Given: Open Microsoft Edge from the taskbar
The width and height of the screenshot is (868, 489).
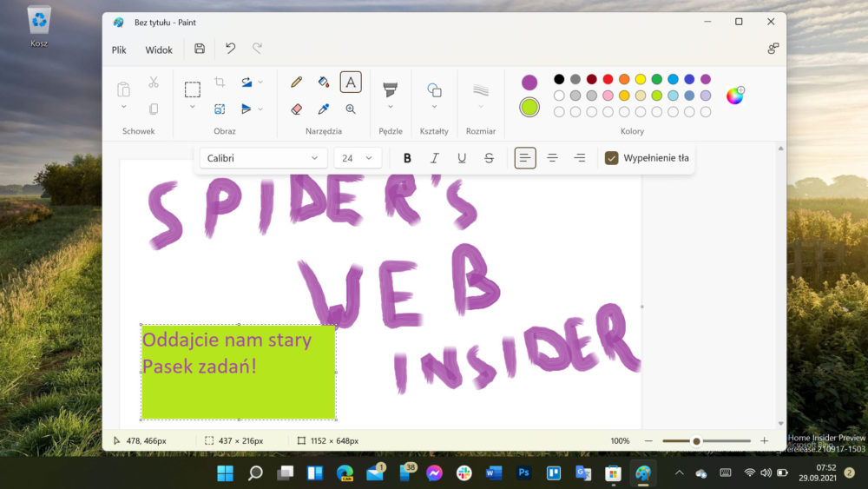Looking at the screenshot, I should [x=345, y=473].
